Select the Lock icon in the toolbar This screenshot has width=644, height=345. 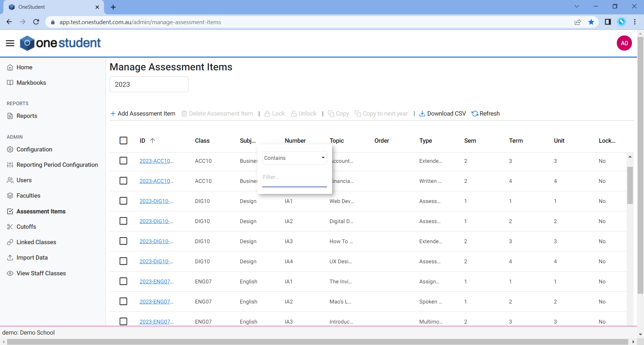coord(267,114)
